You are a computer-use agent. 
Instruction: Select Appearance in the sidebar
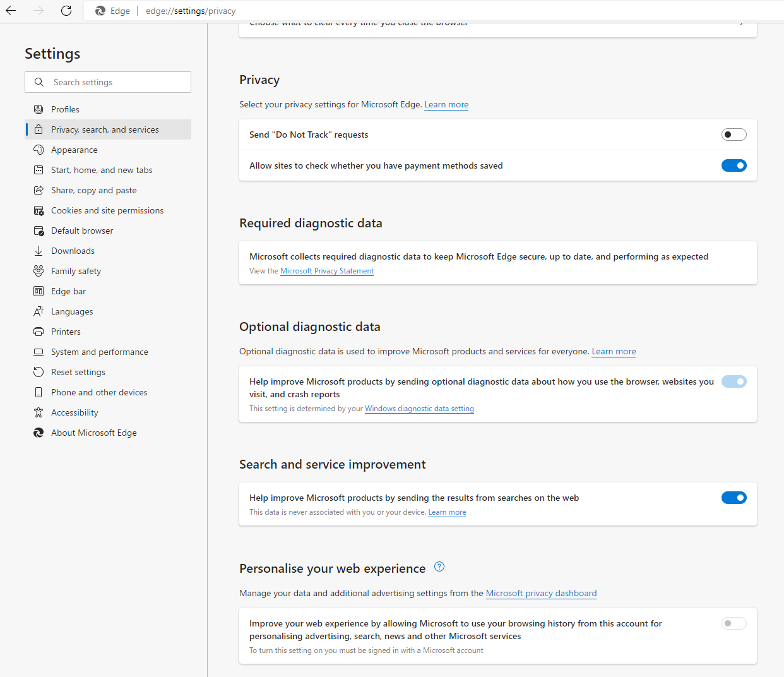point(108,150)
